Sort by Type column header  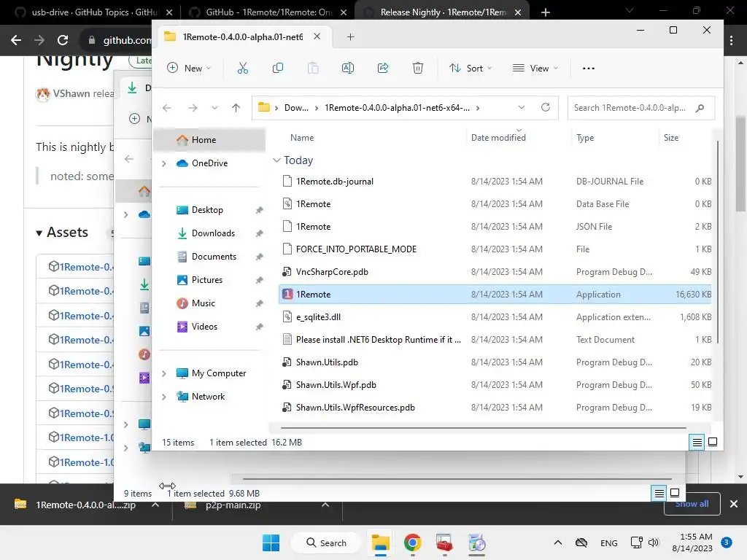(x=585, y=138)
